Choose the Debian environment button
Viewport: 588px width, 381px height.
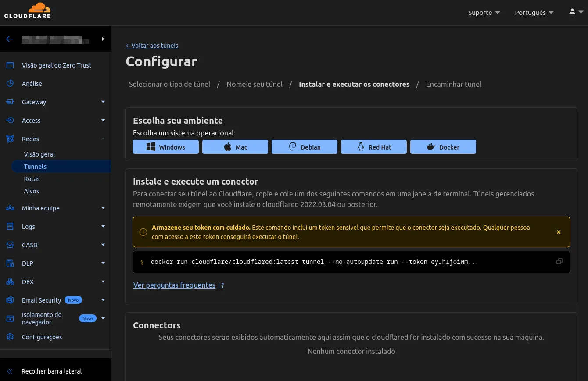[305, 147]
